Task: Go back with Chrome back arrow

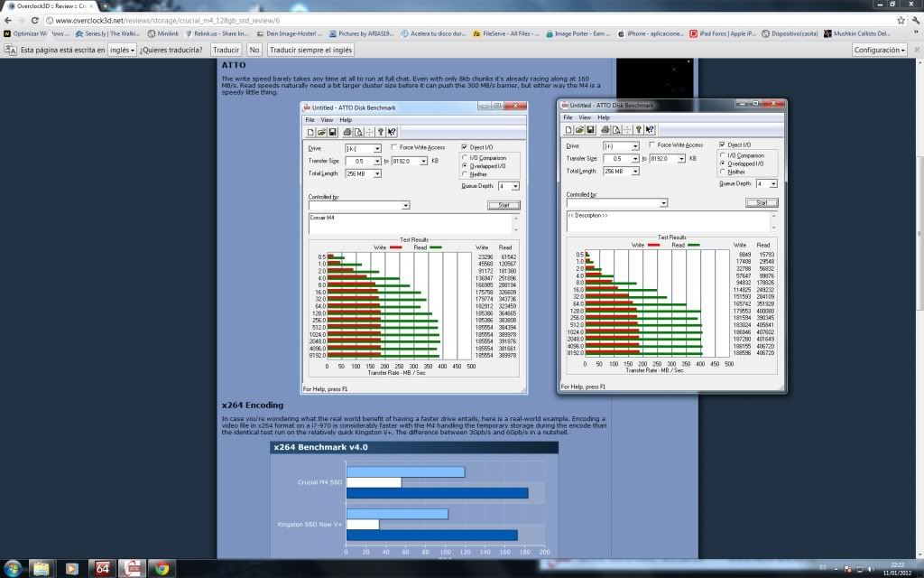Action: 7,20
